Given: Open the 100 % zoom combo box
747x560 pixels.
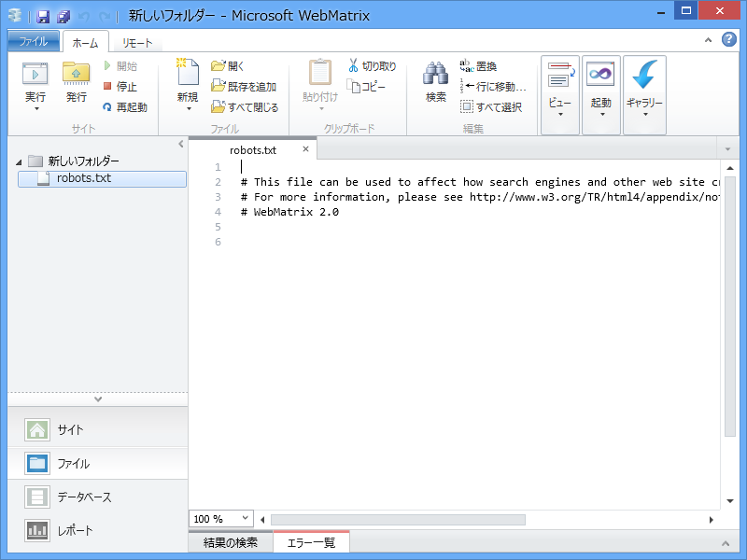Looking at the screenshot, I should 221,519.
